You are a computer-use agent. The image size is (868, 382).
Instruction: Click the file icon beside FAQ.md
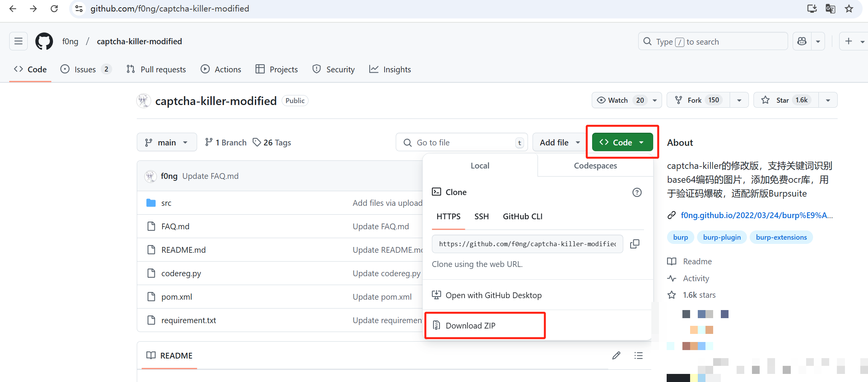point(151,226)
